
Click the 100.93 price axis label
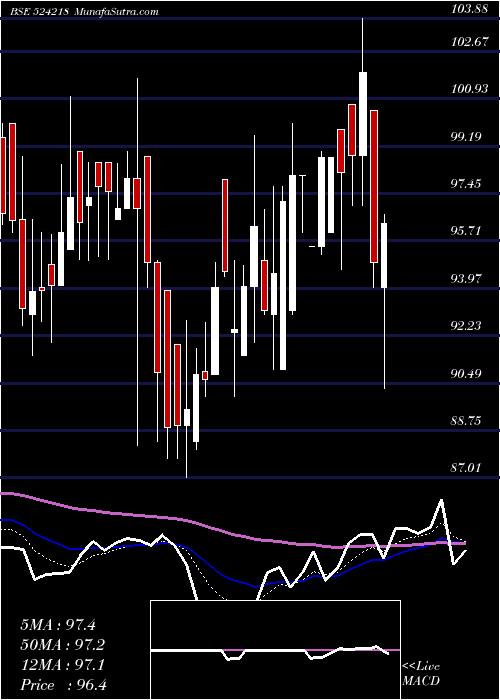click(x=469, y=89)
